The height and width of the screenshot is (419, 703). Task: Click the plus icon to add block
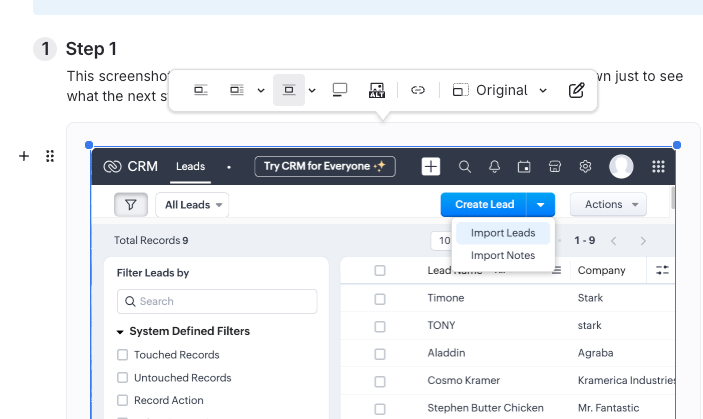click(24, 156)
